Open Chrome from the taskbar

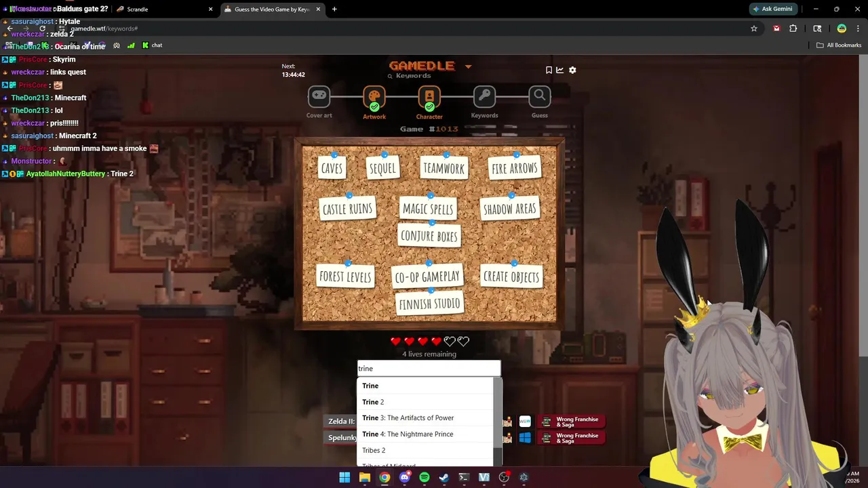tap(384, 477)
